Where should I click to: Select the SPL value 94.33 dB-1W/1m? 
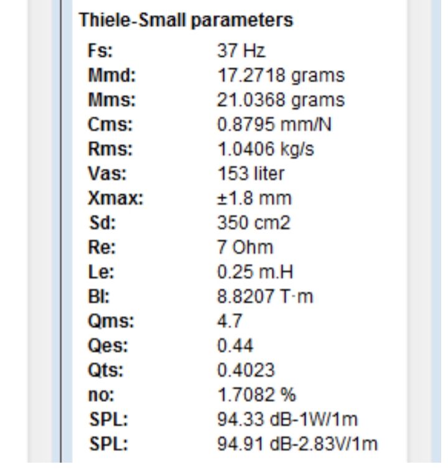point(287,419)
